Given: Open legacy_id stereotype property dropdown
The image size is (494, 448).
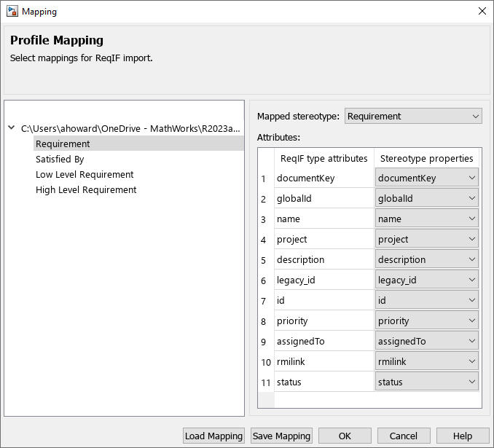Looking at the screenshot, I should click(426, 280).
